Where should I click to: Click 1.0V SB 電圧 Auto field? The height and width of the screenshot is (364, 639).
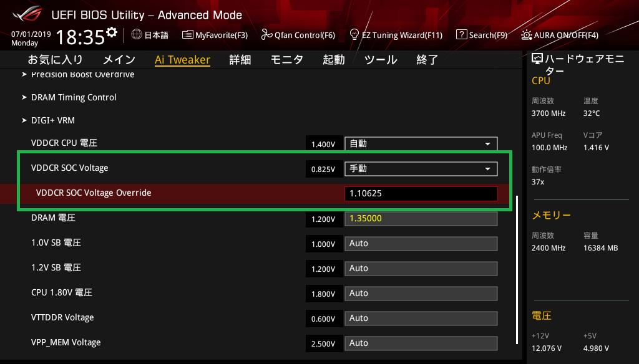(x=421, y=244)
